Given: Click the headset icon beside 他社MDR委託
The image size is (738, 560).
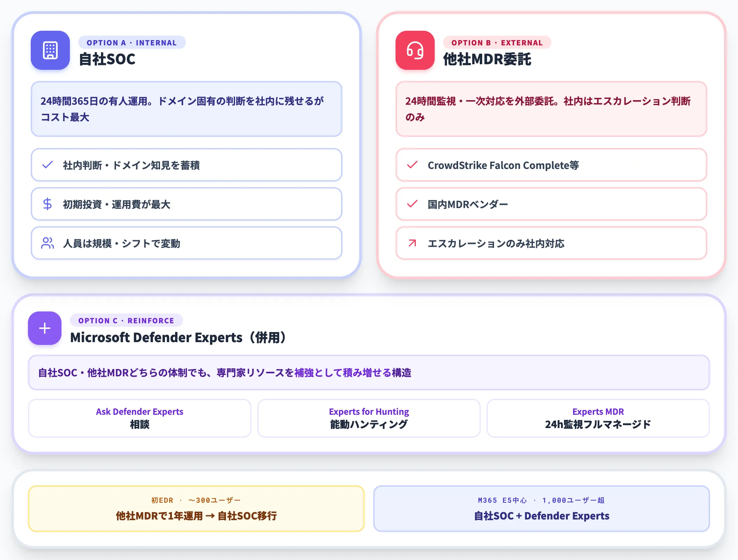Looking at the screenshot, I should [x=415, y=50].
